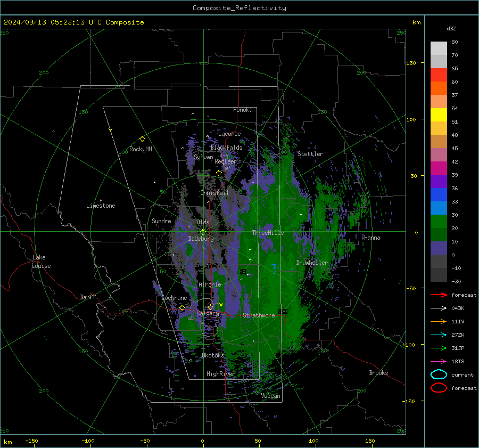479x448 pixels.
Task: Click the cyan 27ZW arrow icon
Action: pyautogui.click(x=439, y=335)
